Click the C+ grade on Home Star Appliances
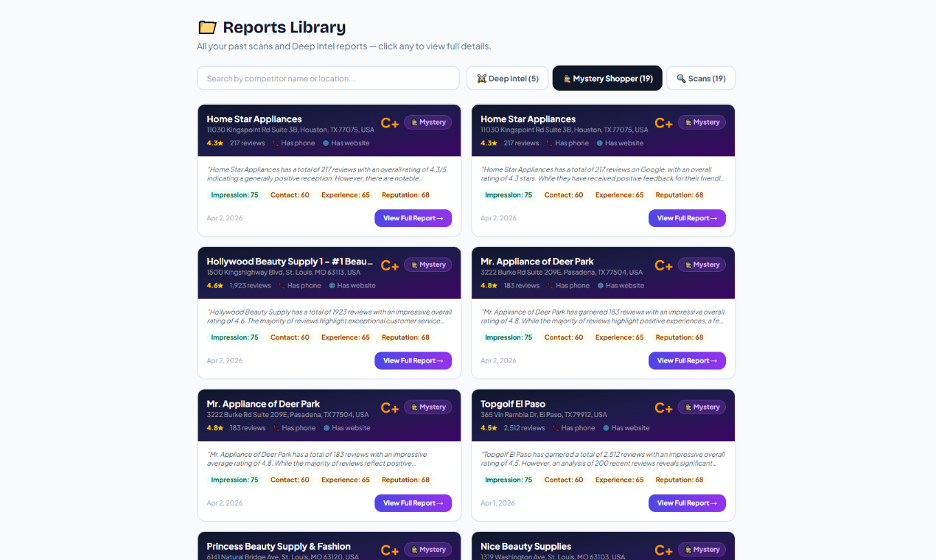 point(389,123)
